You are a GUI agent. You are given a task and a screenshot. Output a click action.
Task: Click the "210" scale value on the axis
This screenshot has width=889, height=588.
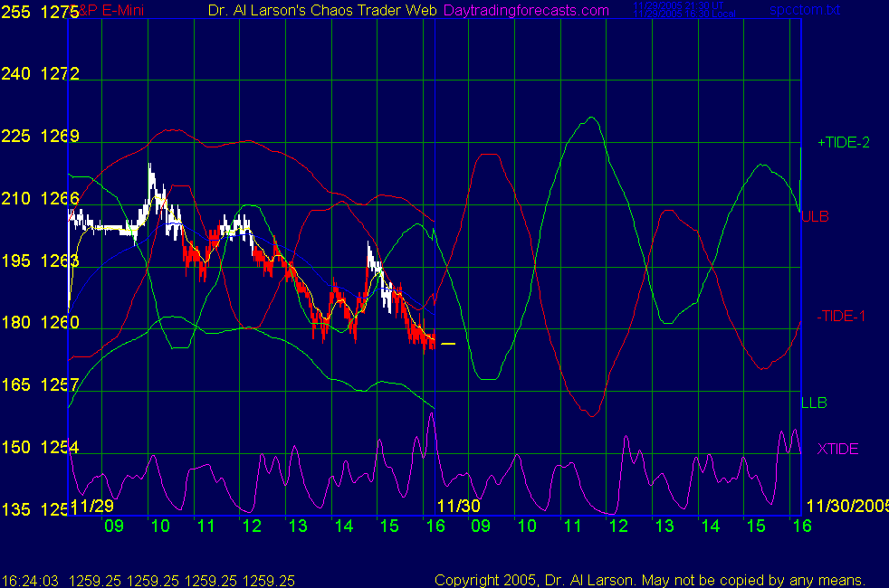click(x=16, y=198)
